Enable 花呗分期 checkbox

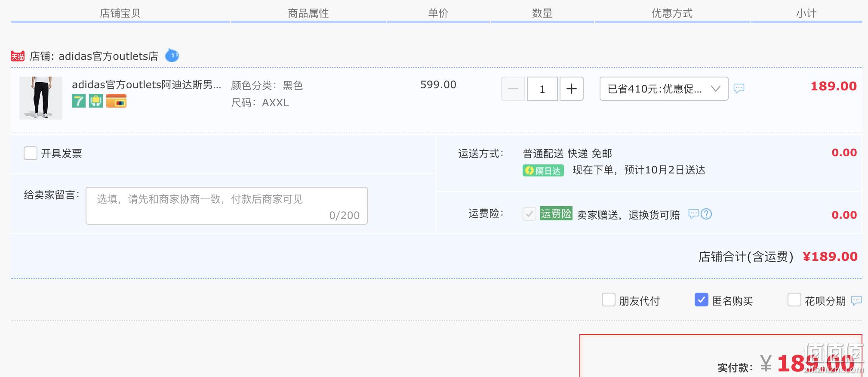tap(794, 300)
